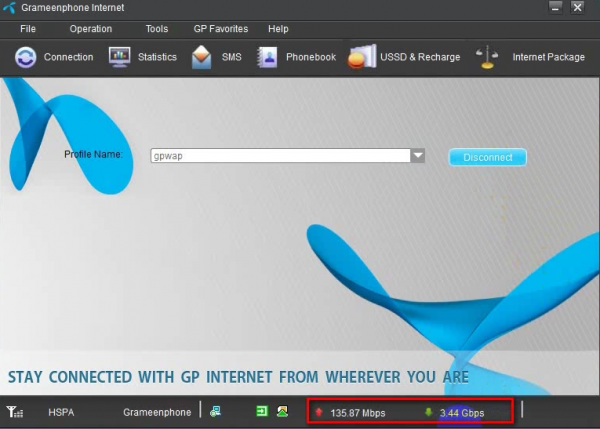Click the Phonebook toolbar label
This screenshot has width=600, height=429.
[x=311, y=57]
